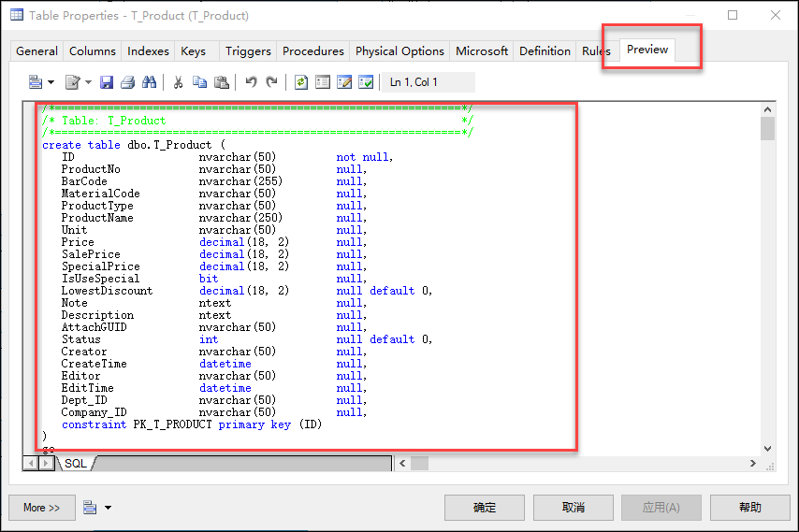
Task: Print the SQL preview
Action: pos(127,82)
